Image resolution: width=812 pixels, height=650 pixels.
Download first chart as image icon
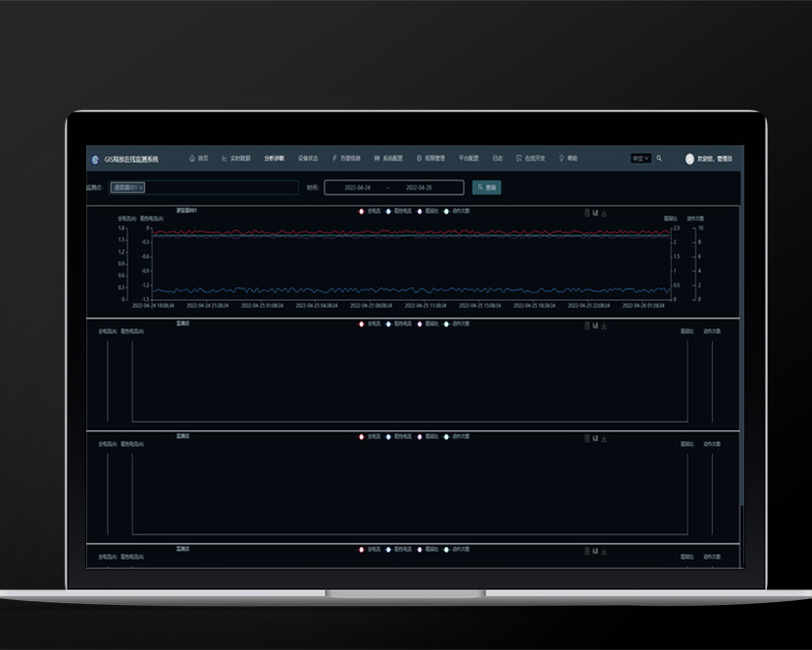point(604,212)
